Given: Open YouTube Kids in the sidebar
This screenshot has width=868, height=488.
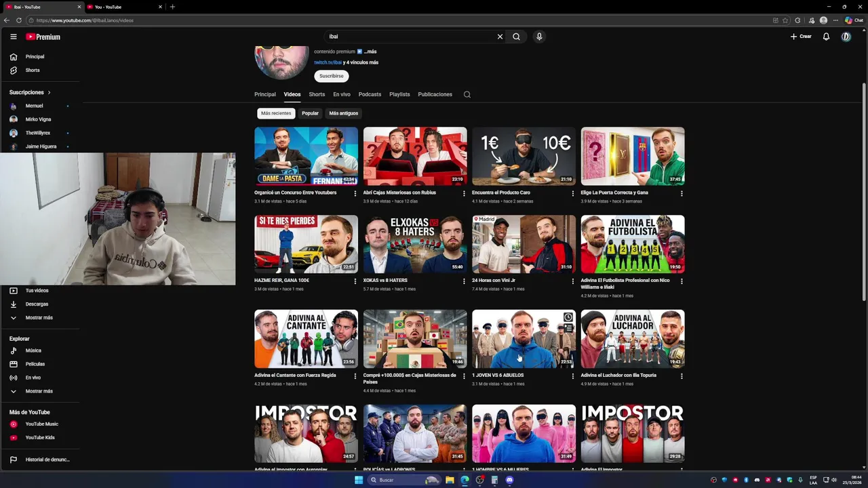Looking at the screenshot, I should point(40,438).
